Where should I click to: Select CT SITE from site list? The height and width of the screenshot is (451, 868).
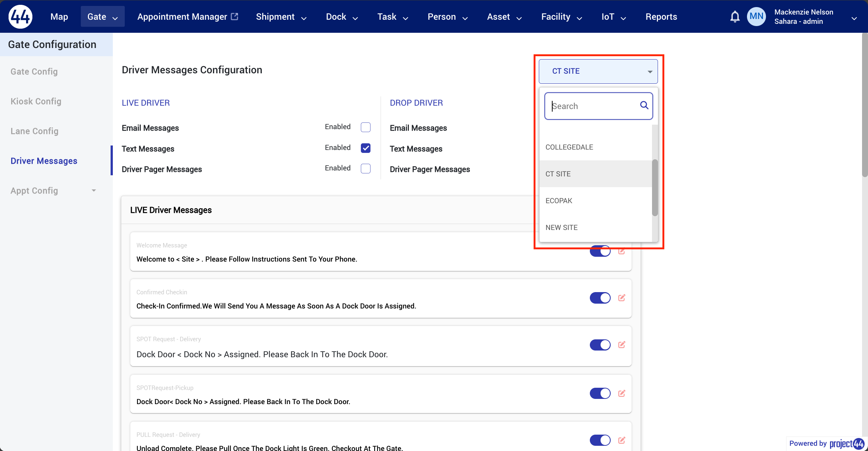(x=595, y=174)
